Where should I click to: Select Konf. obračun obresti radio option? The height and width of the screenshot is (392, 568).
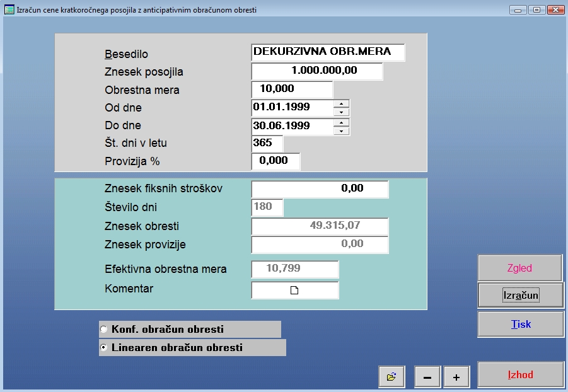pyautogui.click(x=104, y=329)
